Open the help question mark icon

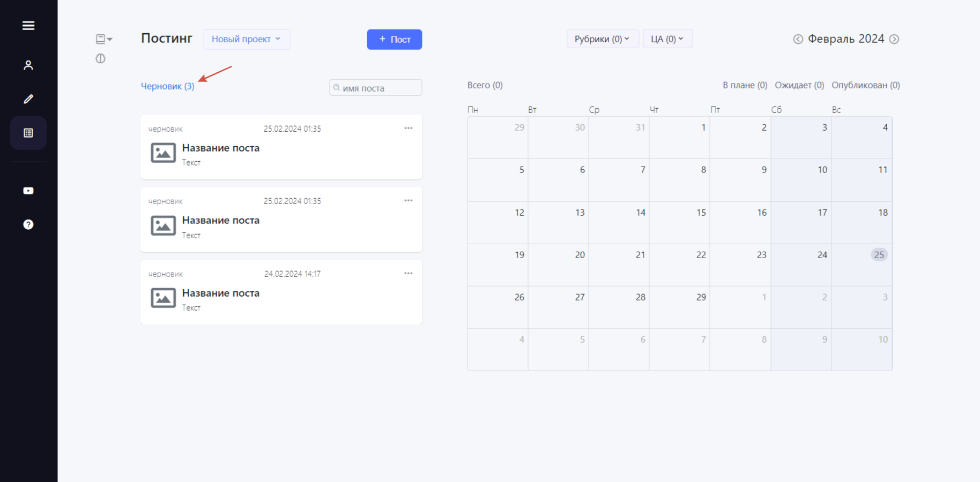click(x=28, y=224)
